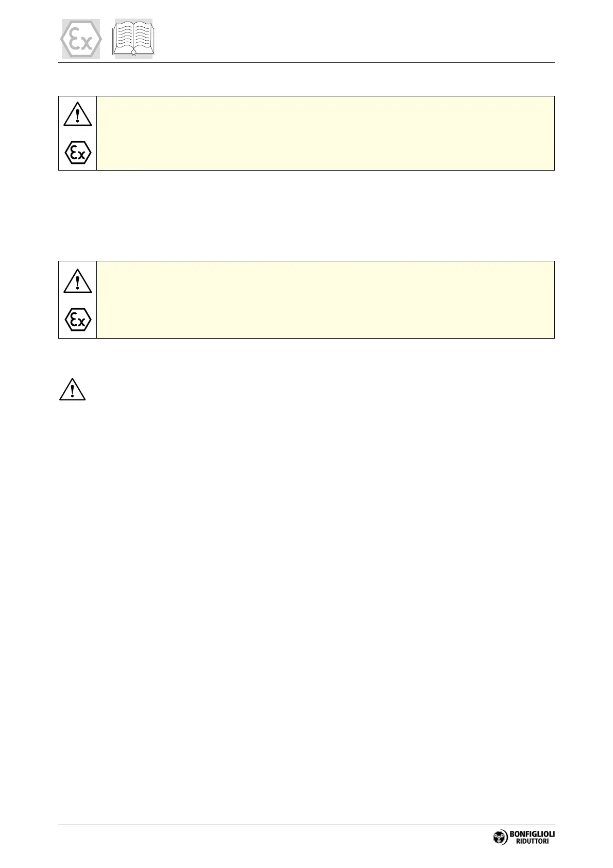This screenshot has width=613, height=868.
Task: Click blank header space right of book icon
Action: [355, 39]
